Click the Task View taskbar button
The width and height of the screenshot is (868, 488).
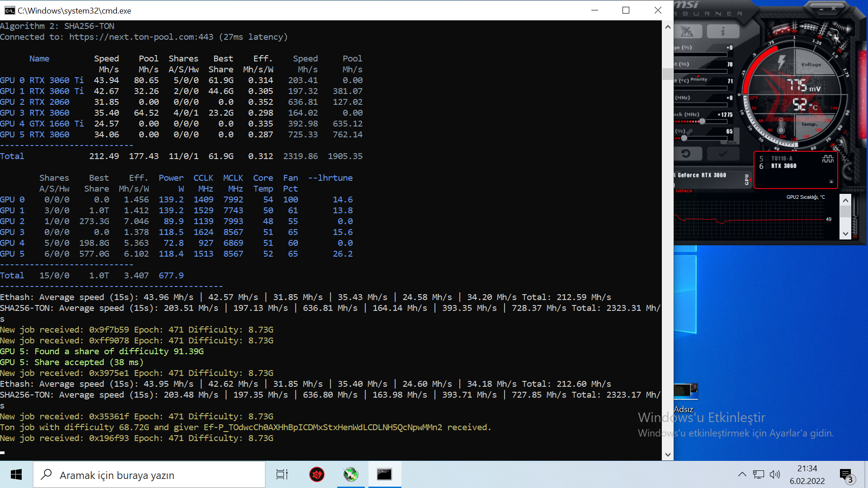282,474
